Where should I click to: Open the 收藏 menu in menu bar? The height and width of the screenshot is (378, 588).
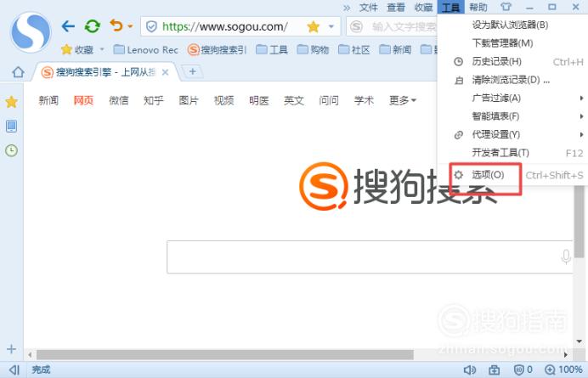pos(423,8)
